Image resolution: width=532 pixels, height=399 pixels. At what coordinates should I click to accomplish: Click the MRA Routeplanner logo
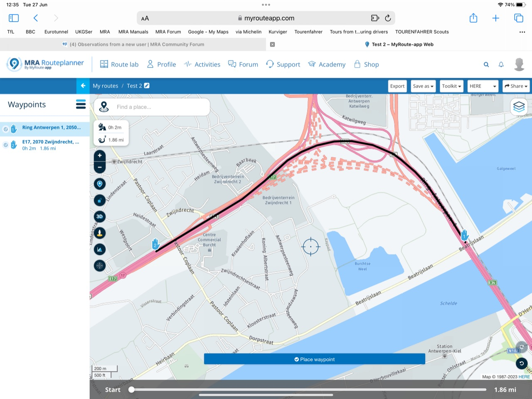point(45,64)
